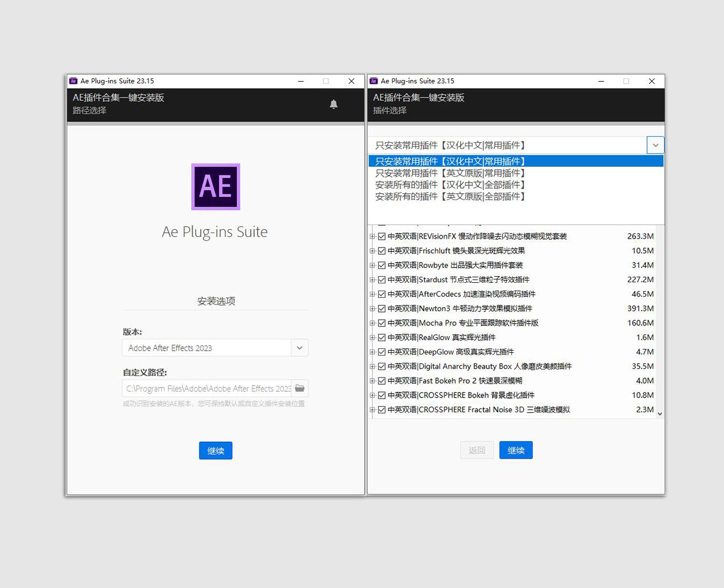Screen dimensions: 724x588
Task: Click 继续 button in left window
Action: 216,451
